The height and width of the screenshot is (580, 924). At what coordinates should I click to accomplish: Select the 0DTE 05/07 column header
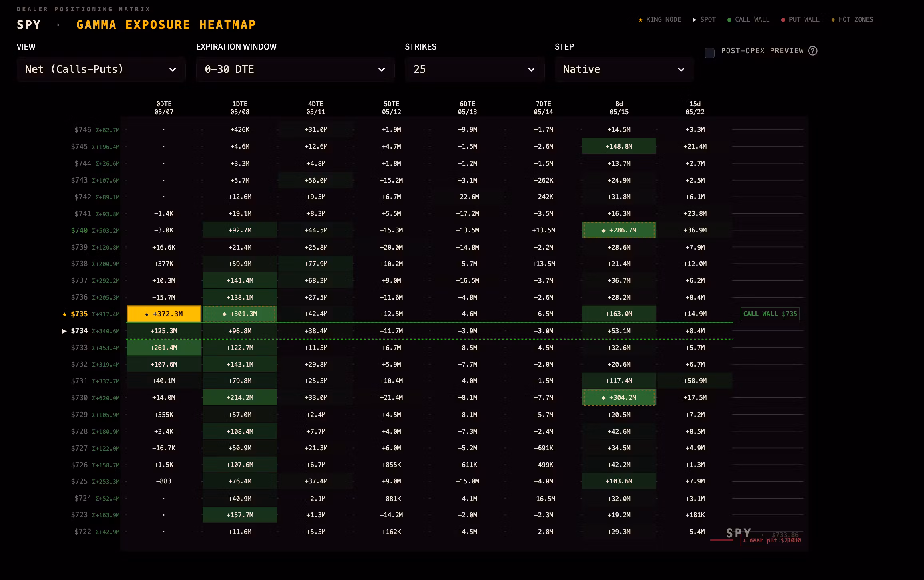click(x=164, y=108)
